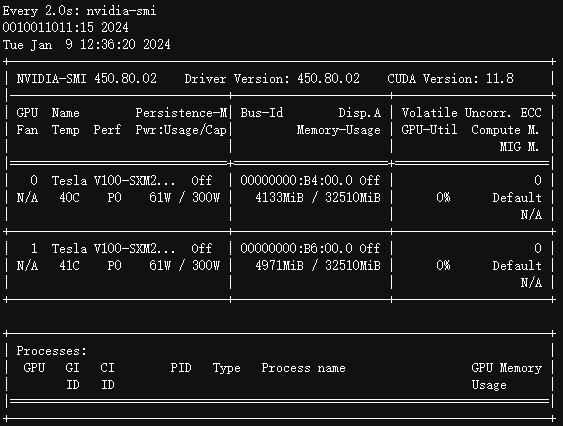The image size is (563, 426).
Task: Click GPU 1 Tesla V100-SXM2 name
Action: coord(113,248)
